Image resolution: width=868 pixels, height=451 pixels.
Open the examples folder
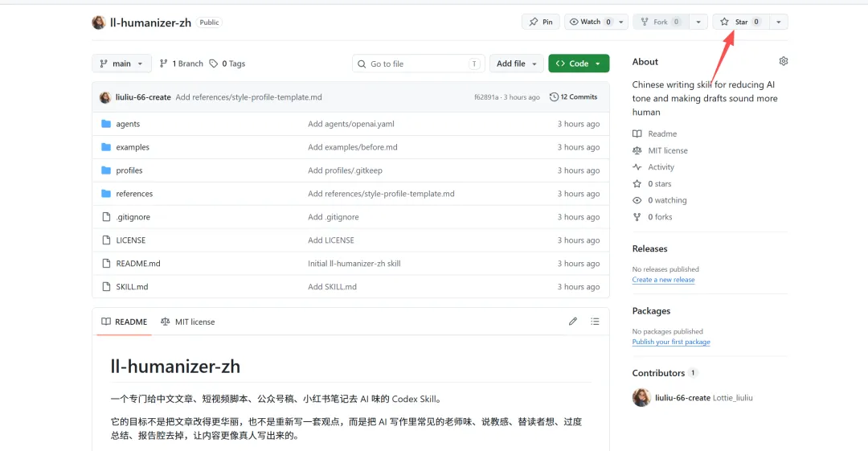tap(133, 147)
